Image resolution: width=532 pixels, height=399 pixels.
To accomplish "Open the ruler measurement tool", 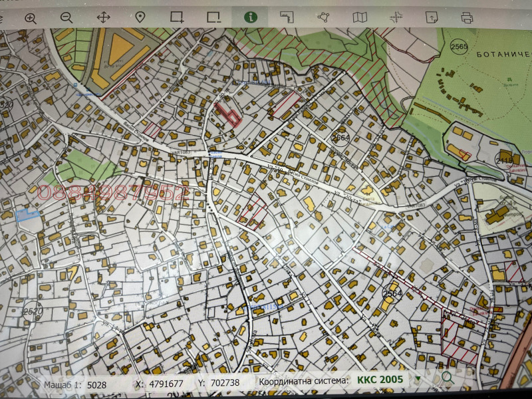I will tap(287, 17).
